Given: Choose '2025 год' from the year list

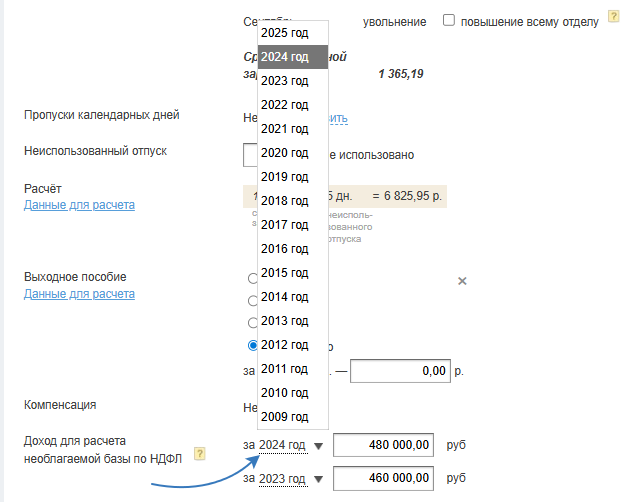Looking at the screenshot, I should (x=285, y=32).
